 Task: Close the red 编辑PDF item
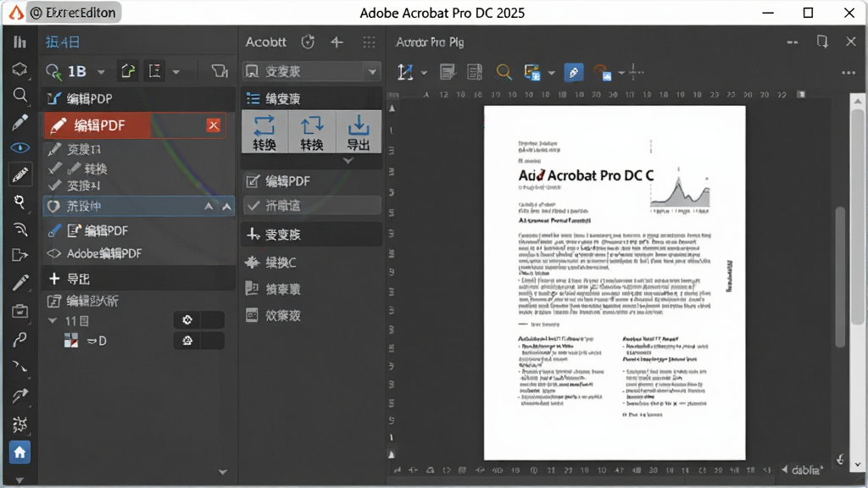click(213, 125)
